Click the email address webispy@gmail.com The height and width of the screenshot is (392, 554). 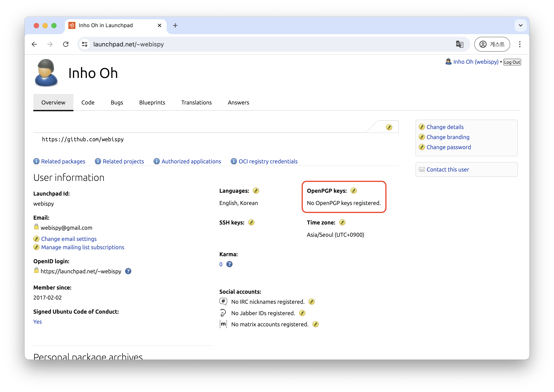coord(66,228)
